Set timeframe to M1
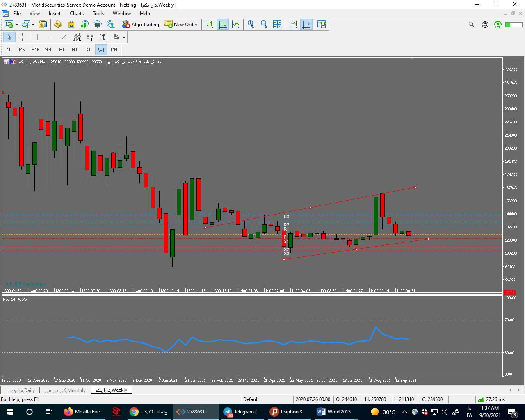525x420 pixels. click(x=9, y=50)
